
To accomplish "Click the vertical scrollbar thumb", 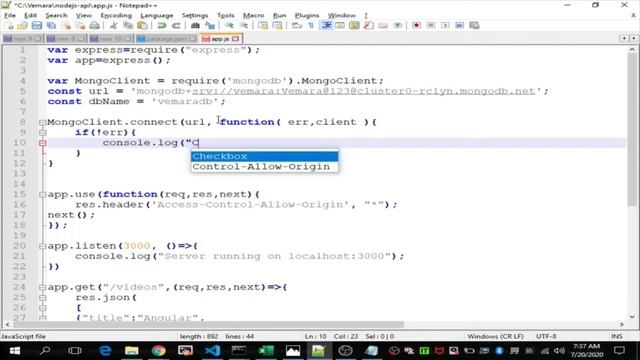I will tap(632, 129).
